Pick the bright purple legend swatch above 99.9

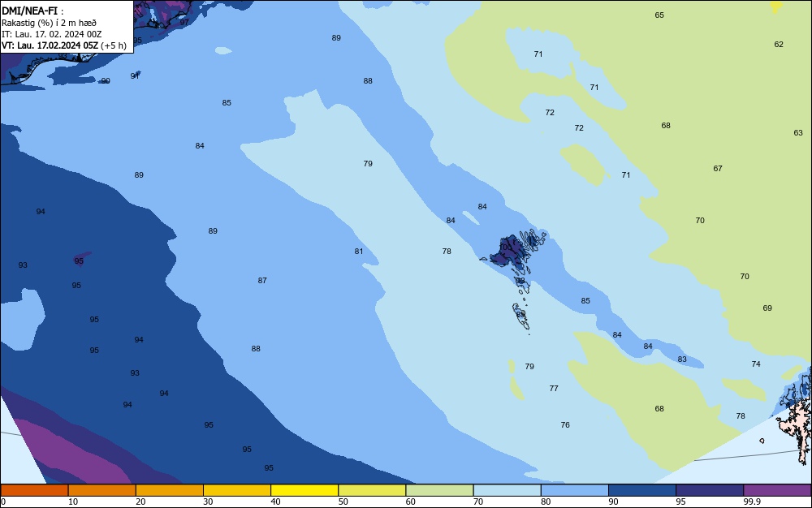[777, 490]
